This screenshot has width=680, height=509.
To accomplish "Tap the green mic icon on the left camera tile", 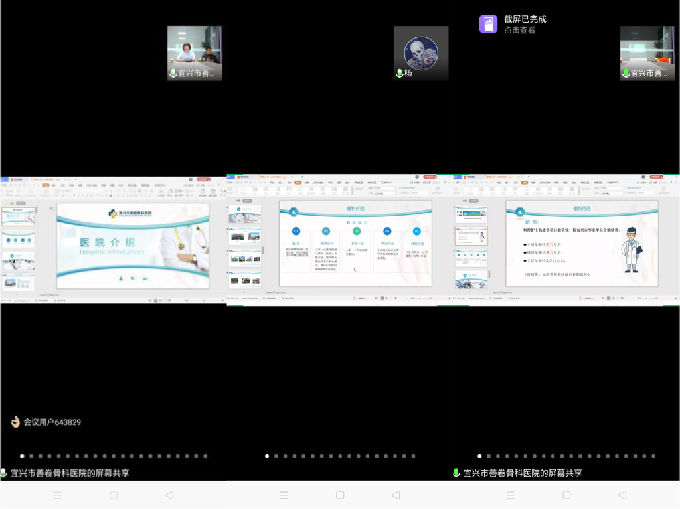I will tap(173, 74).
